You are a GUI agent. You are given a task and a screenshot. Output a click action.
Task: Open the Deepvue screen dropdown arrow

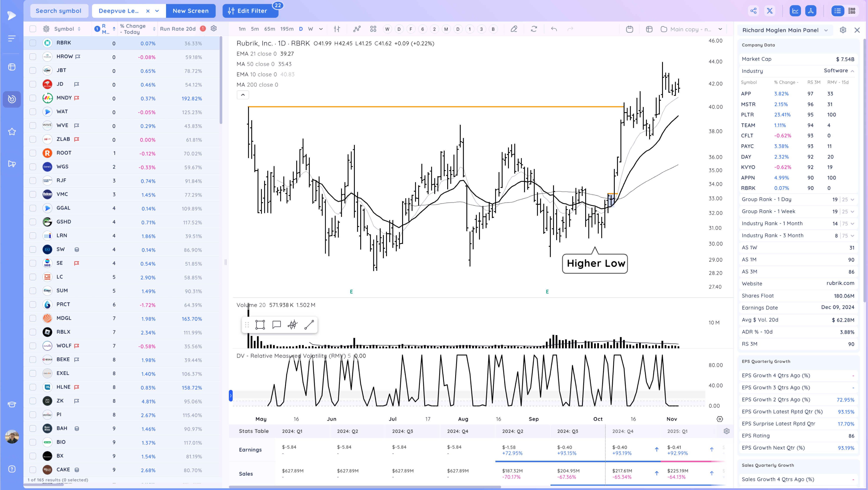click(157, 11)
